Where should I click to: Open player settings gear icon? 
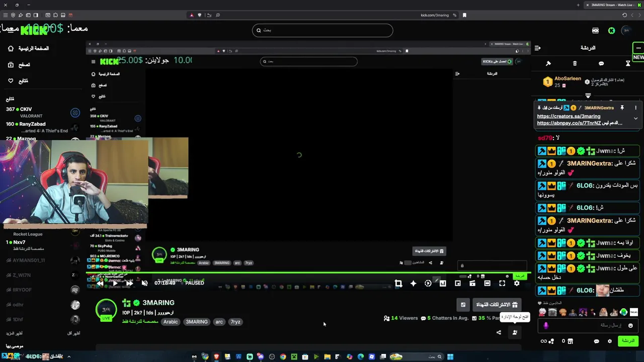(x=517, y=284)
